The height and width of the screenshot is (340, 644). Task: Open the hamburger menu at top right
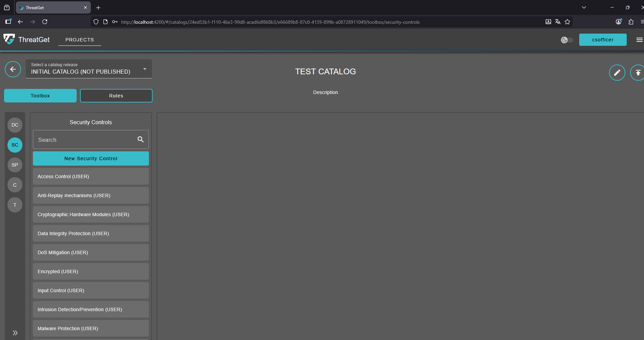click(640, 40)
